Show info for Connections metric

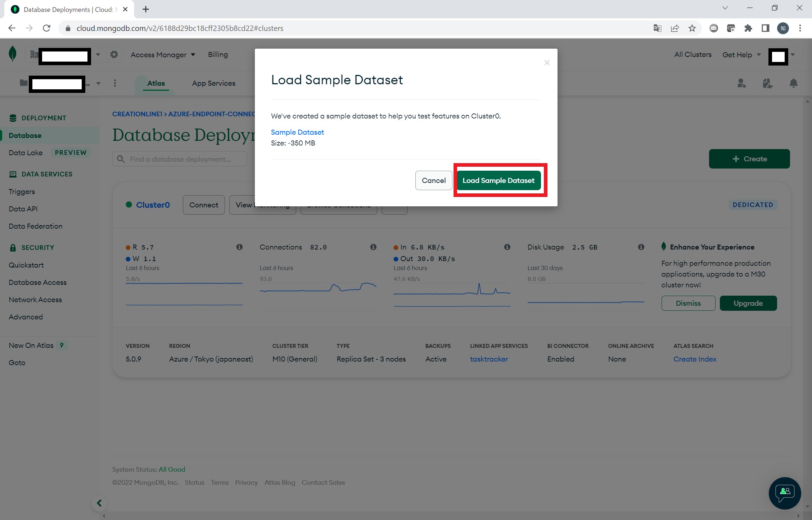coord(373,247)
